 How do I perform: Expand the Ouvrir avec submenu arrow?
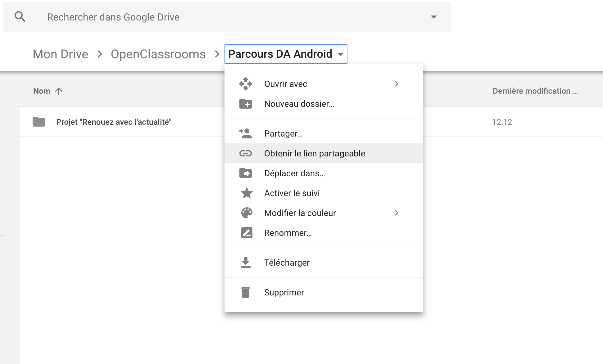click(397, 84)
